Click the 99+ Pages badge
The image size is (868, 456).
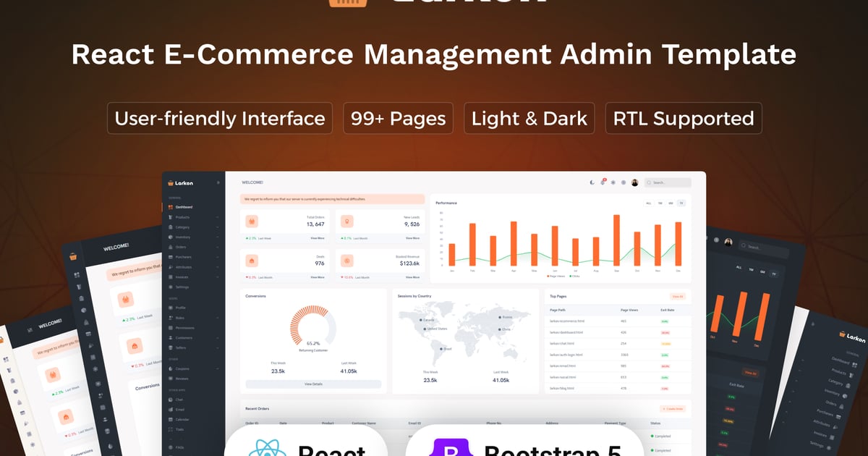399,119
